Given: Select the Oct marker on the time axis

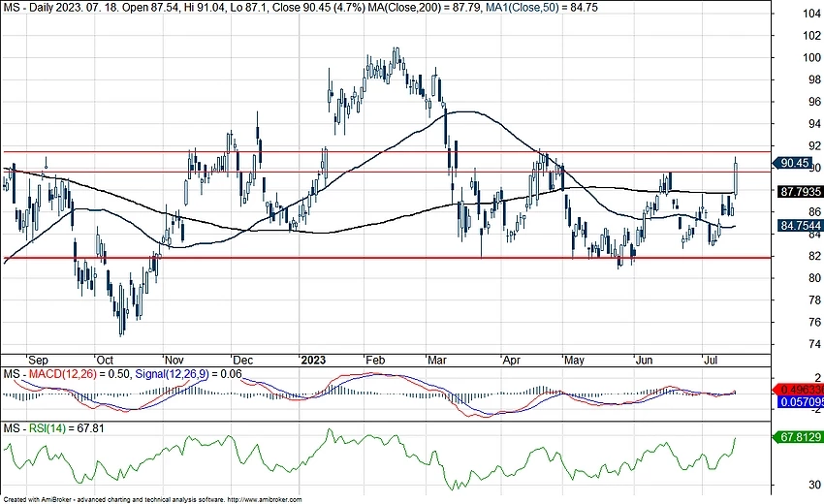Looking at the screenshot, I should 105,360.
